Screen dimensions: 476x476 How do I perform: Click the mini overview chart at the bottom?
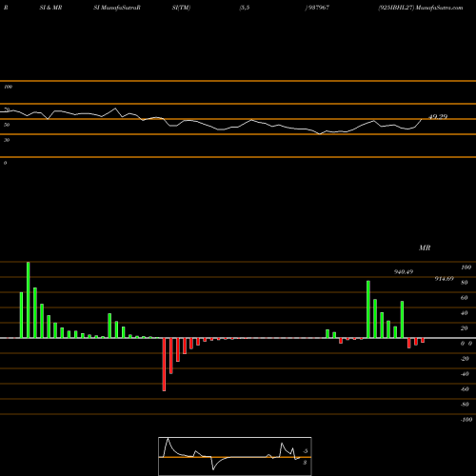(x=235, y=456)
